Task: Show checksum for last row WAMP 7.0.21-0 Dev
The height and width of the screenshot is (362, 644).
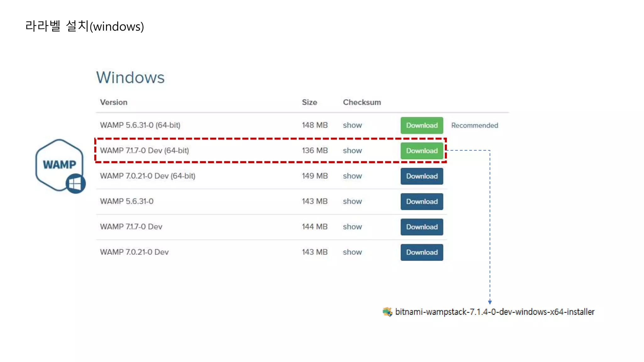Action: pos(352,252)
